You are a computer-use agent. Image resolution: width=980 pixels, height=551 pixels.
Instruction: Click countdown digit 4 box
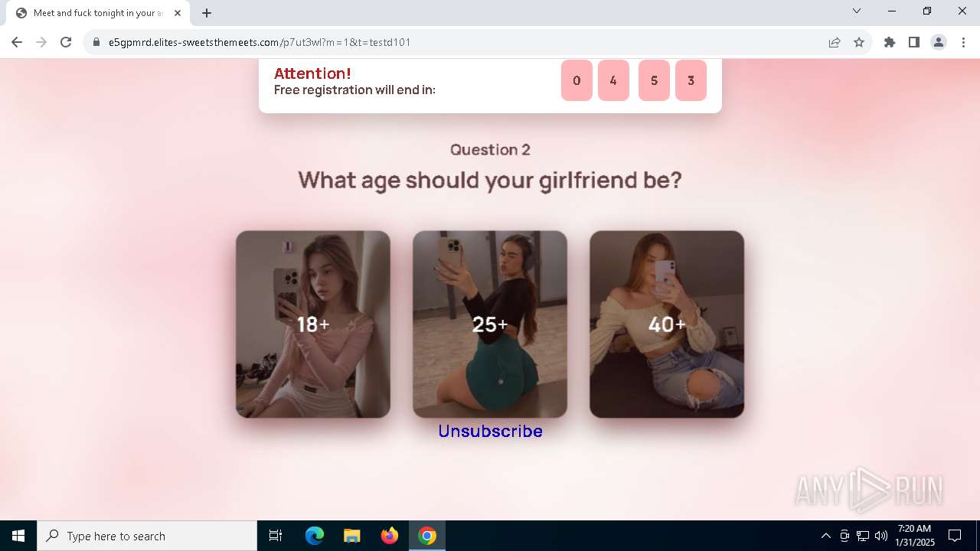(x=613, y=80)
